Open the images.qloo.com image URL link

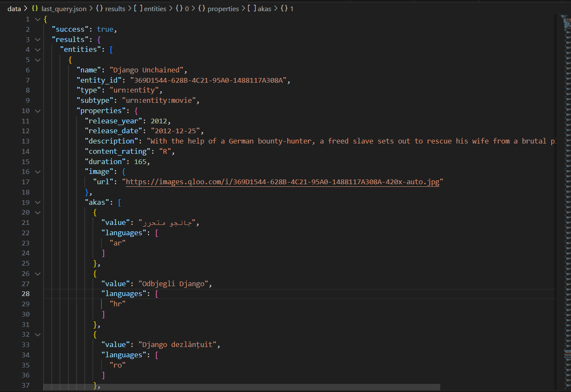click(282, 182)
